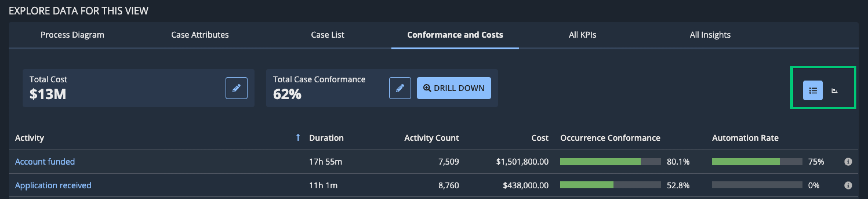Sort by the Activity Count column header
868x199 pixels.
pyautogui.click(x=431, y=138)
